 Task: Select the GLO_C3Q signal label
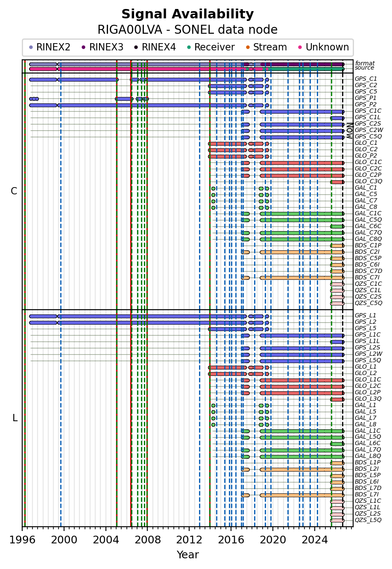369,182
